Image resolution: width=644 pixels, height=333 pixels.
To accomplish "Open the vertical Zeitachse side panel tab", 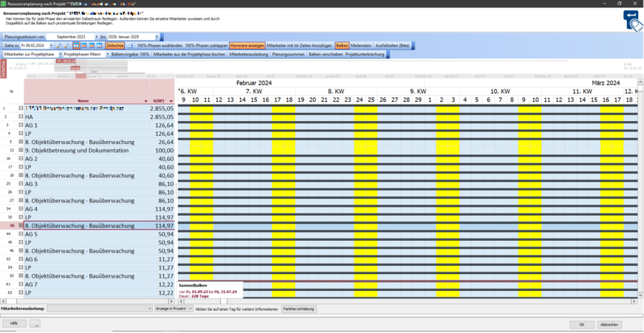I will (x=3, y=69).
